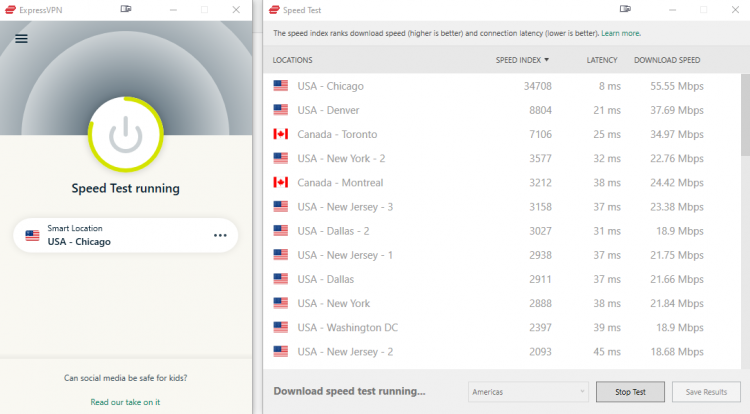Open location options via three dots

[x=220, y=235]
